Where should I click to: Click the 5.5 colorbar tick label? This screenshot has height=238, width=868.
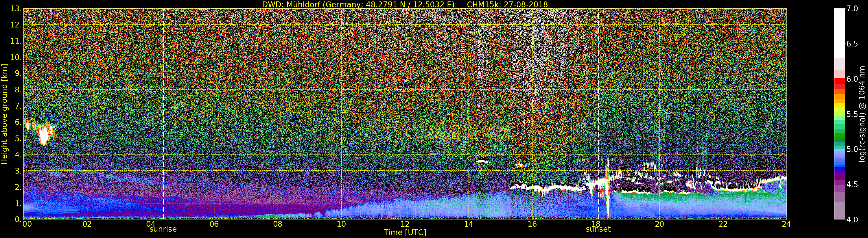[x=852, y=114]
